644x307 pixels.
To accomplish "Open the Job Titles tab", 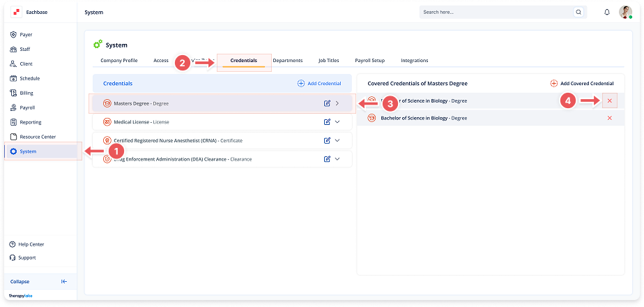I will pos(328,61).
